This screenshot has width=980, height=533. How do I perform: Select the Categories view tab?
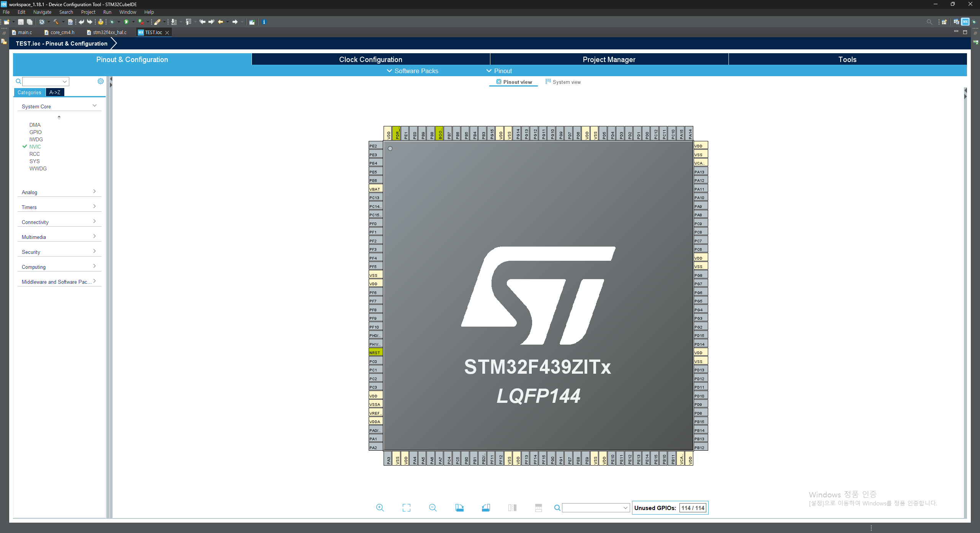(x=29, y=92)
